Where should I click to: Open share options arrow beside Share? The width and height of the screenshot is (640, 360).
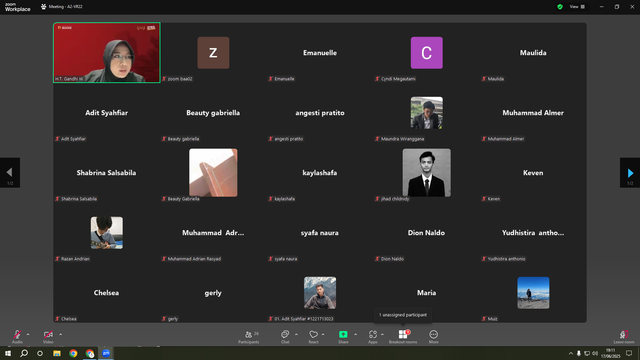coord(356,334)
